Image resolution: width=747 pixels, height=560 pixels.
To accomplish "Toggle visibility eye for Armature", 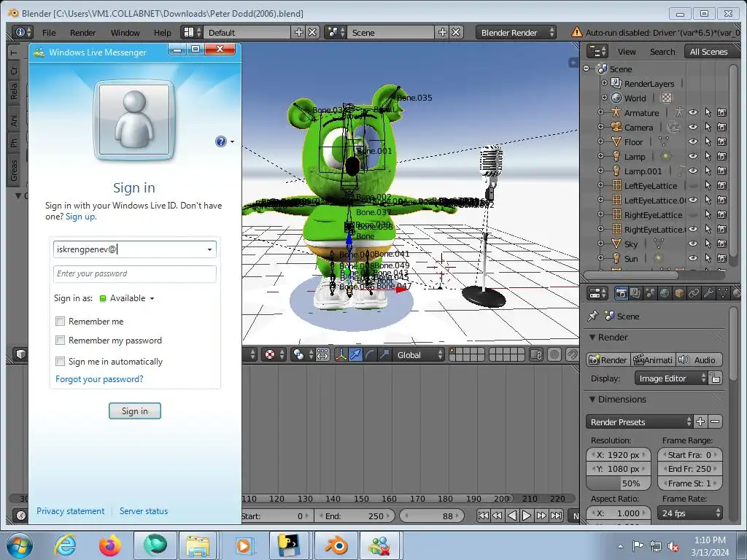I will tap(693, 112).
